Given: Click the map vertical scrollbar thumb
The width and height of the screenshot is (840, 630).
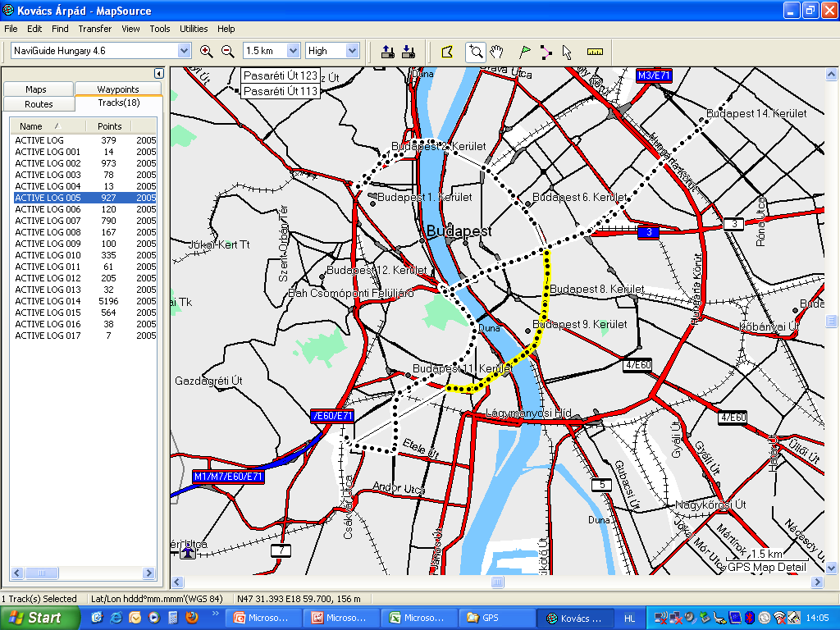Looking at the screenshot, I should (x=831, y=321).
